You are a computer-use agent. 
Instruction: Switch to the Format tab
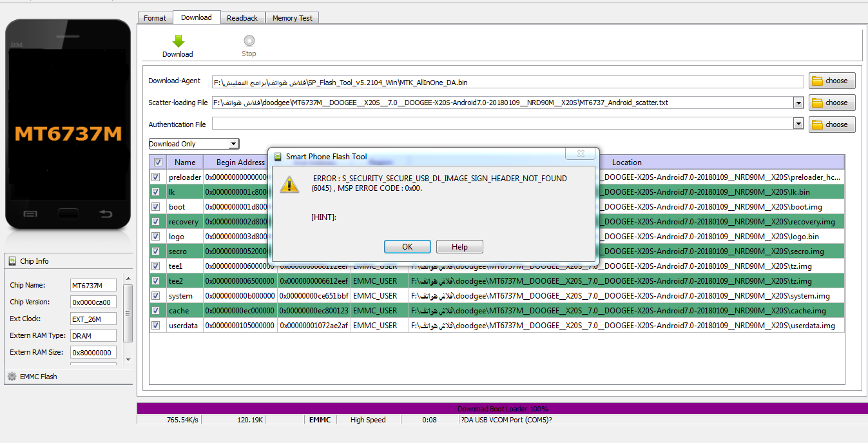pyautogui.click(x=155, y=18)
